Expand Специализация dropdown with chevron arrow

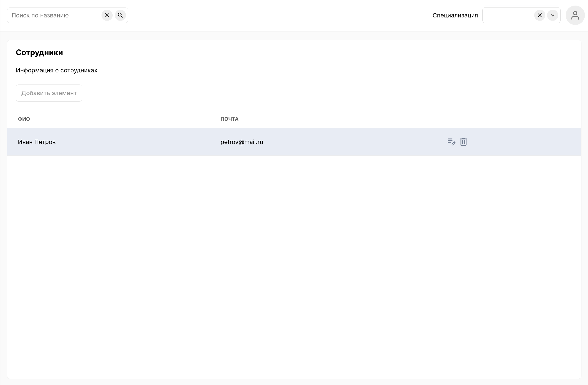click(x=552, y=15)
